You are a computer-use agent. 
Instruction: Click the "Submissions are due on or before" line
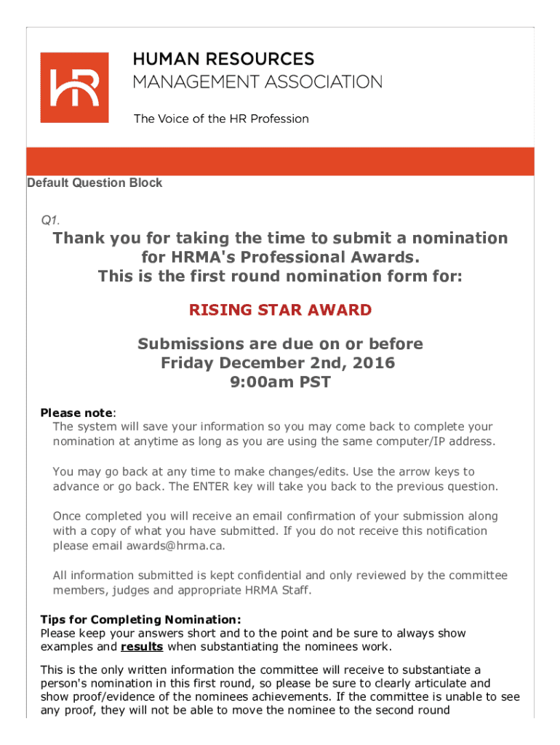[280, 343]
